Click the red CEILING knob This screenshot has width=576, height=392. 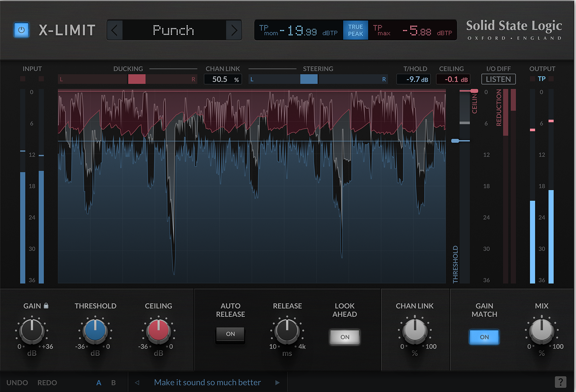pos(159,331)
